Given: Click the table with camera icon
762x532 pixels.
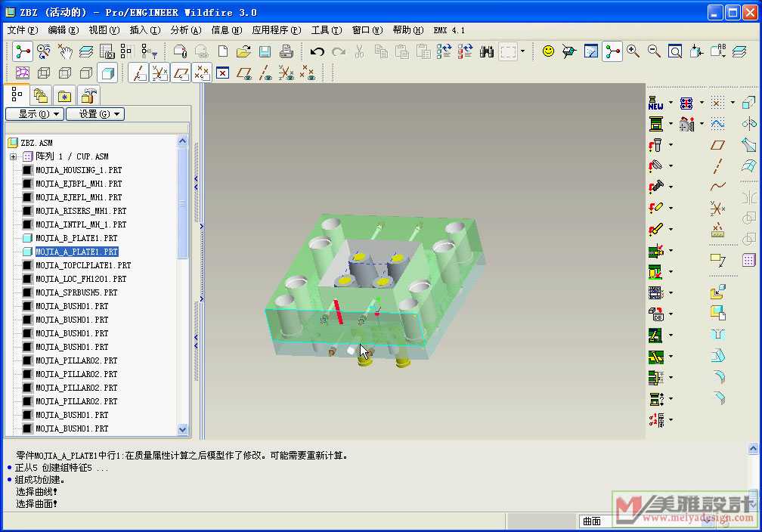Looking at the screenshot, I should pyautogui.click(x=107, y=51).
